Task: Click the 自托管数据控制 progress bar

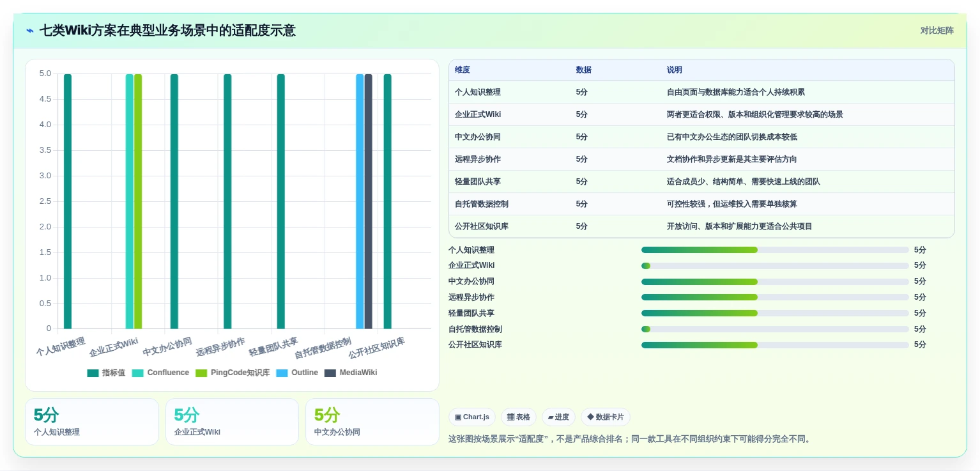Action: (x=775, y=329)
